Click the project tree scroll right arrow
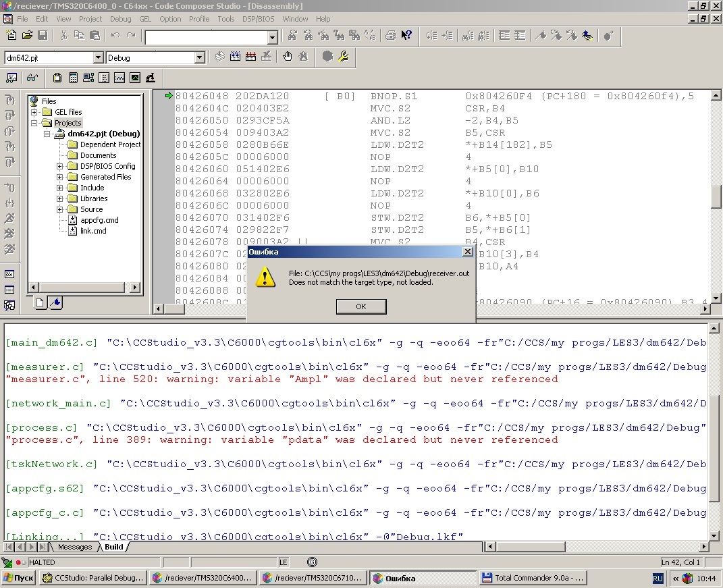 [x=134, y=288]
